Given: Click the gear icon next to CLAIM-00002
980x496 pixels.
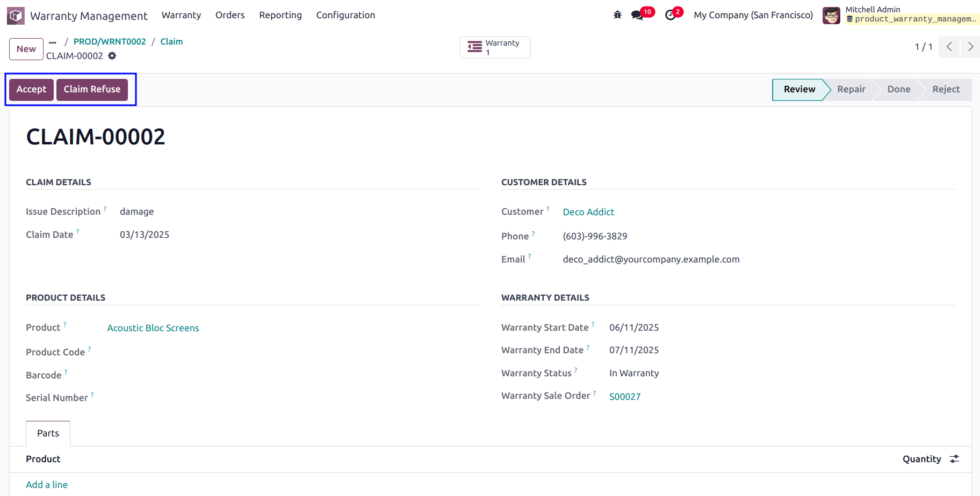Looking at the screenshot, I should click(x=112, y=56).
